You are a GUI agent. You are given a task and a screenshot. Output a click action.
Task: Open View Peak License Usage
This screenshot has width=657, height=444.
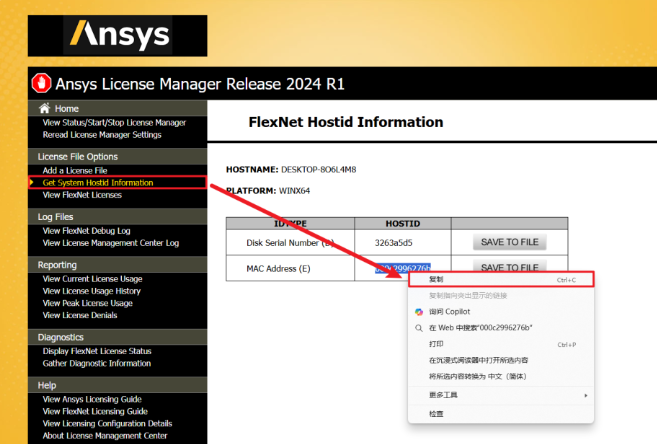(x=88, y=303)
